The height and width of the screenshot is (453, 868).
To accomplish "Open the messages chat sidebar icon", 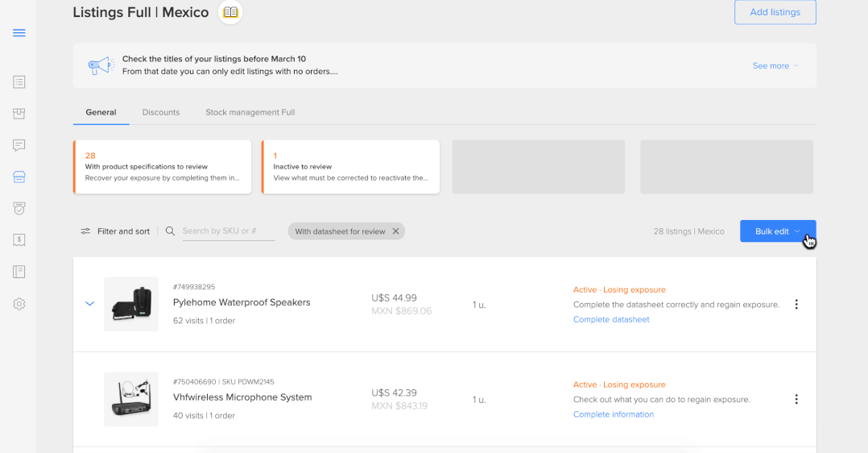I will (19, 145).
